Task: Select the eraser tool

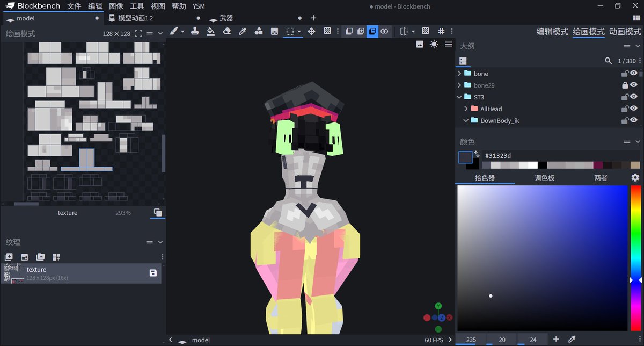Action: point(226,32)
